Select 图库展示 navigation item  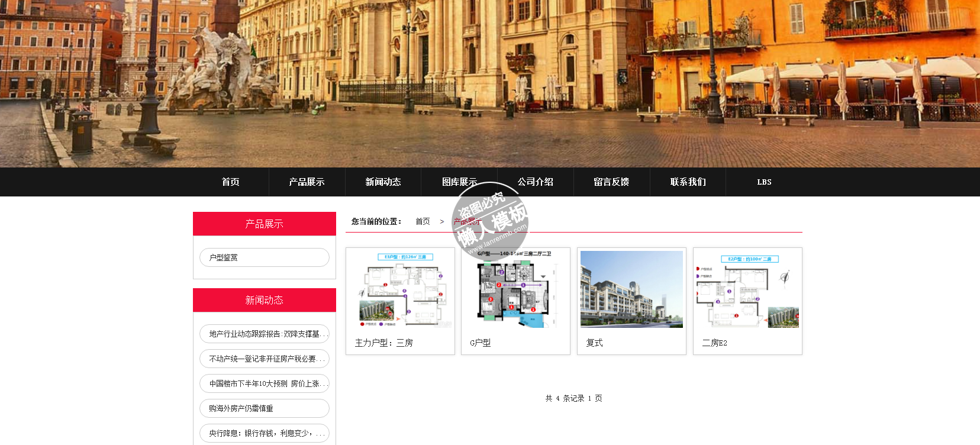[459, 182]
